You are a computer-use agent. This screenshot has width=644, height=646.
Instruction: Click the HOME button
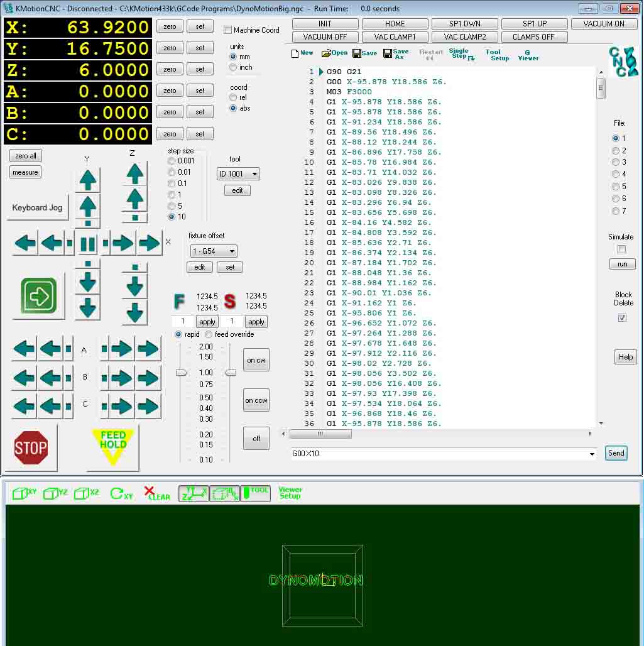click(x=395, y=24)
